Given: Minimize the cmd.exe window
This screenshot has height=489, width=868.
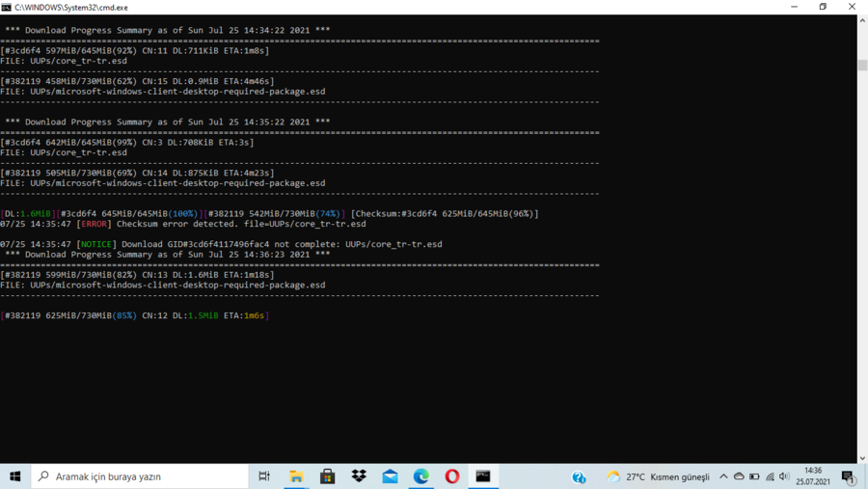Looking at the screenshot, I should (795, 7).
